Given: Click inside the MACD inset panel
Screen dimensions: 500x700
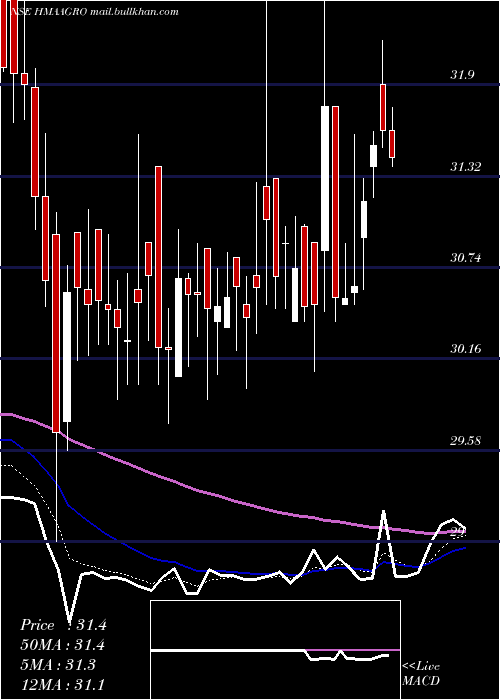Looking at the screenshot, I should tap(275, 650).
